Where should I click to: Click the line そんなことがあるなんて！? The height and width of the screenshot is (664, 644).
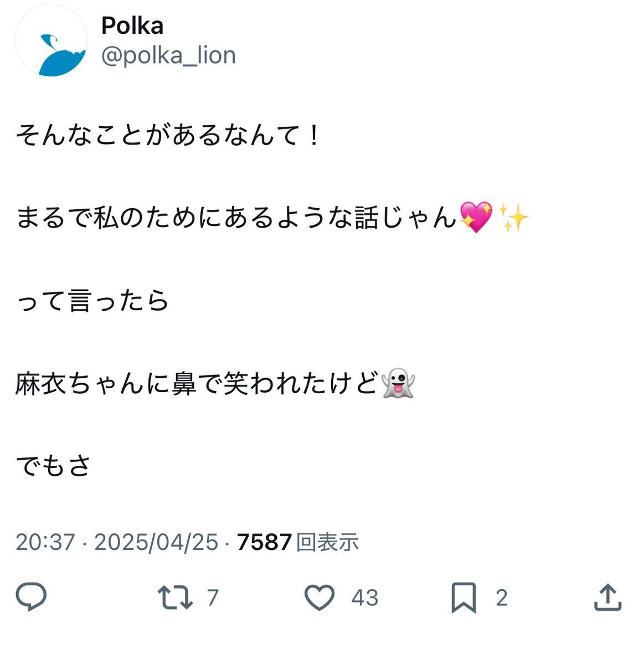(168, 135)
